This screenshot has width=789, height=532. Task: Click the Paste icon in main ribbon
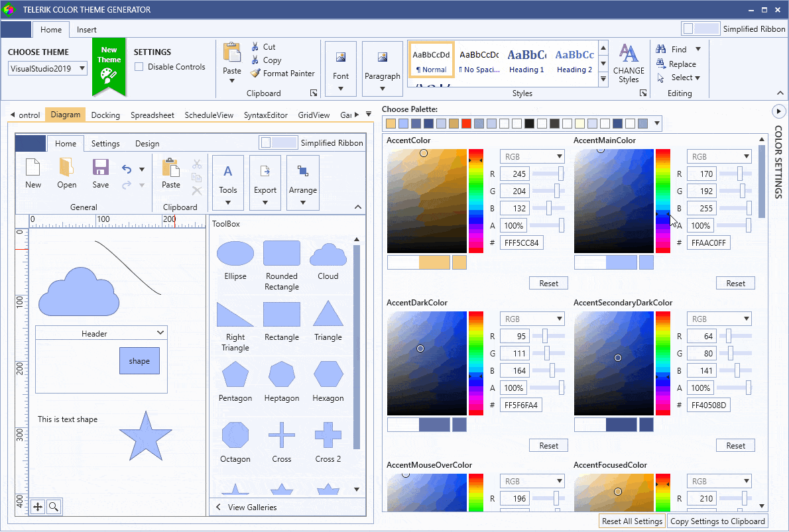(x=232, y=53)
